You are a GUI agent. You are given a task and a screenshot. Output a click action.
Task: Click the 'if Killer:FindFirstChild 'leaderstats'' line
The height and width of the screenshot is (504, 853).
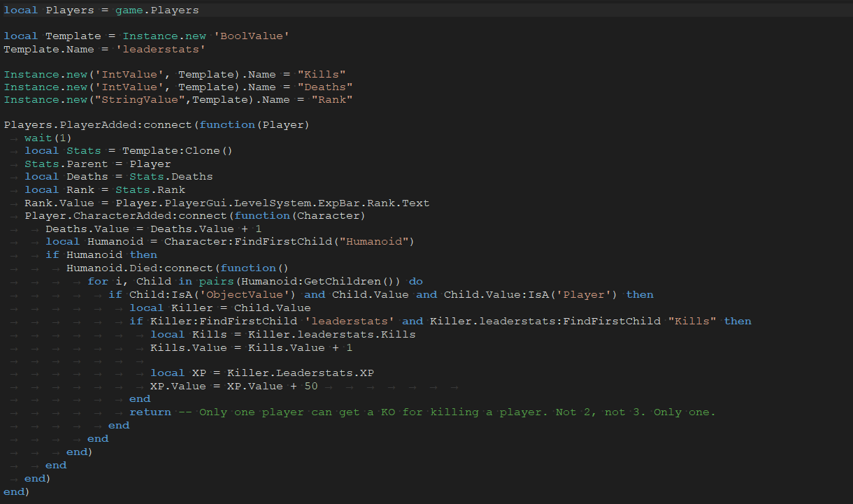pos(440,321)
